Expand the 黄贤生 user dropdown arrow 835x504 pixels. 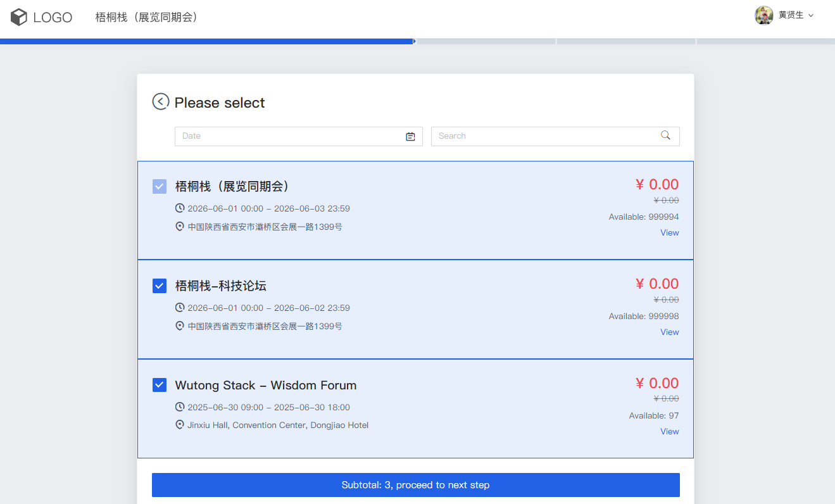tap(811, 15)
